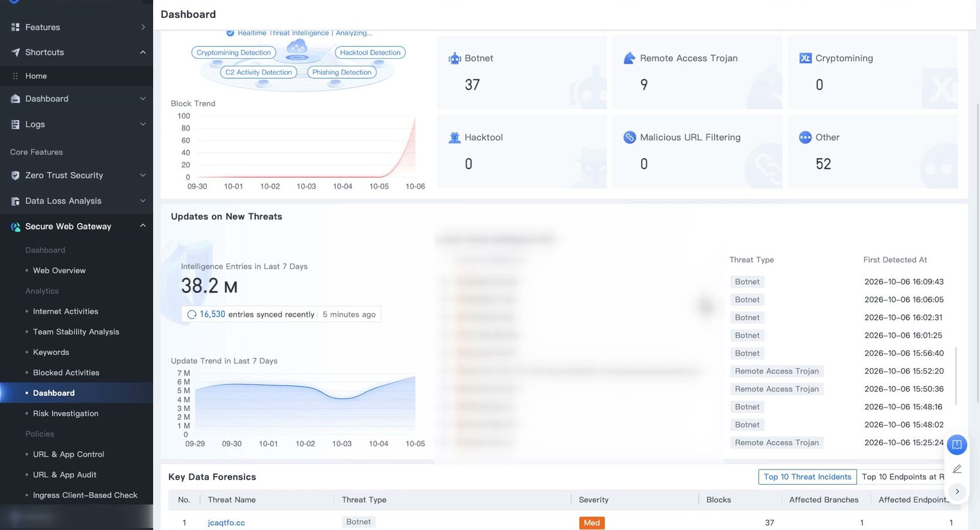Expand Data Loss Analysis chevron
Screen dimensions: 980x530
[143, 201]
